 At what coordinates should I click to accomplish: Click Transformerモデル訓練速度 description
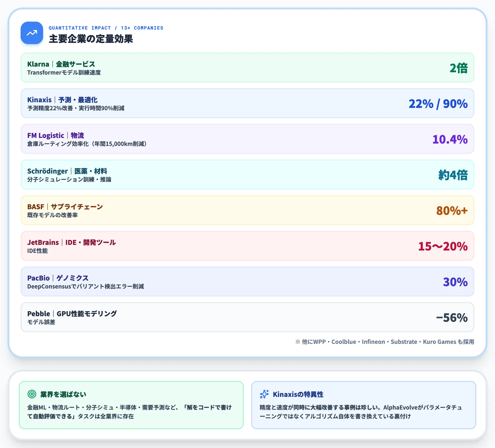coord(64,72)
